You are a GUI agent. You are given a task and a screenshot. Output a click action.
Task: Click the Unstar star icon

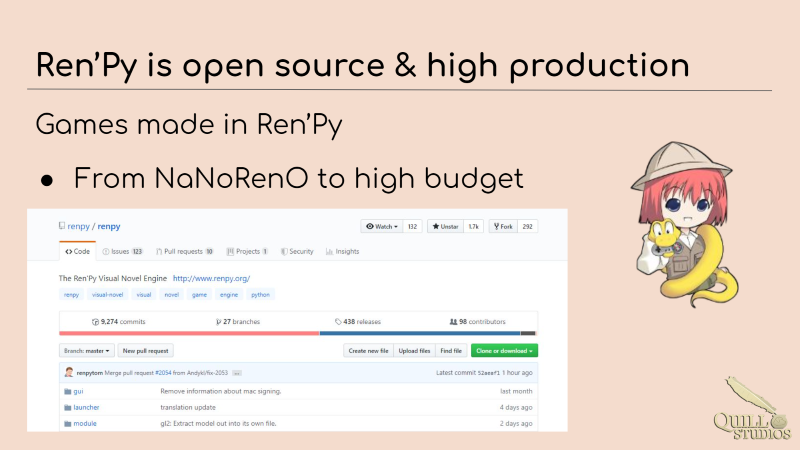tap(436, 227)
